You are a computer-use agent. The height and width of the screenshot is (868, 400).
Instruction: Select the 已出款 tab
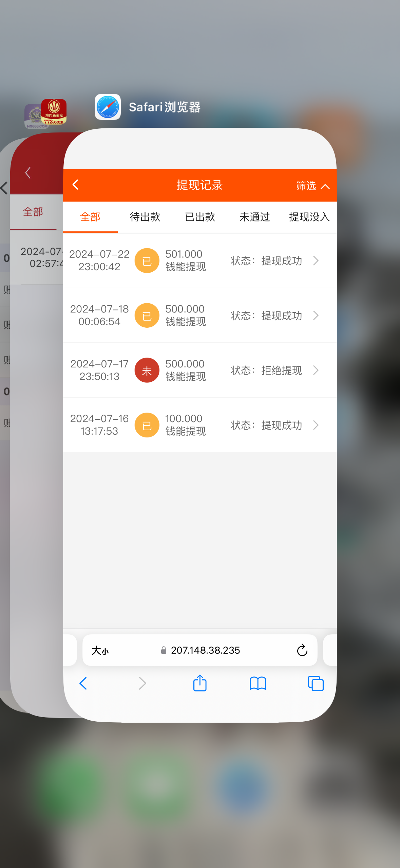click(x=200, y=217)
